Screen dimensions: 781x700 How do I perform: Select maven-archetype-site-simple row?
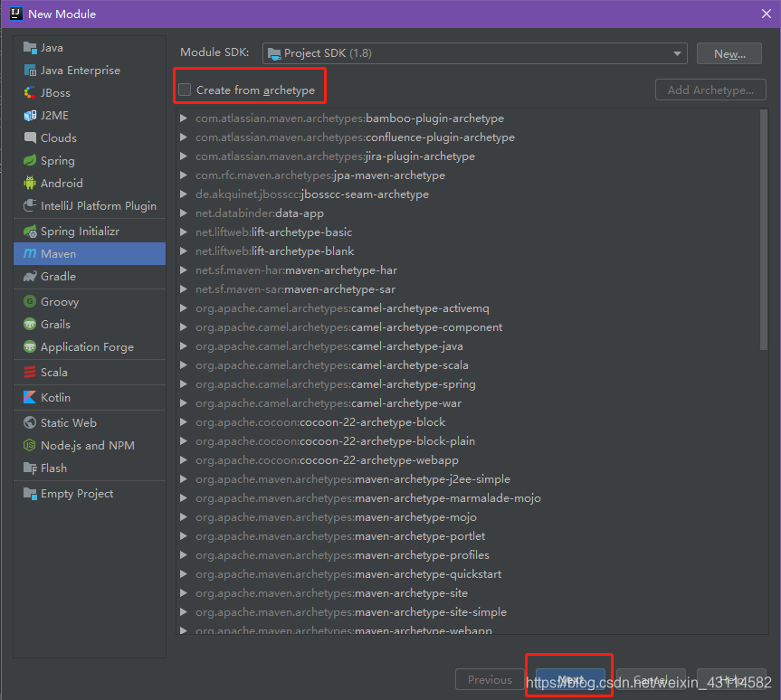(467, 612)
